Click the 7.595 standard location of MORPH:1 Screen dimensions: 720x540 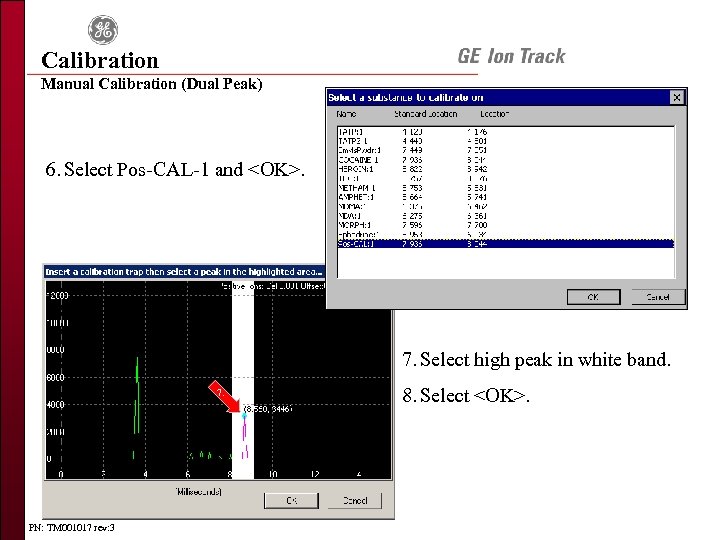click(412, 225)
